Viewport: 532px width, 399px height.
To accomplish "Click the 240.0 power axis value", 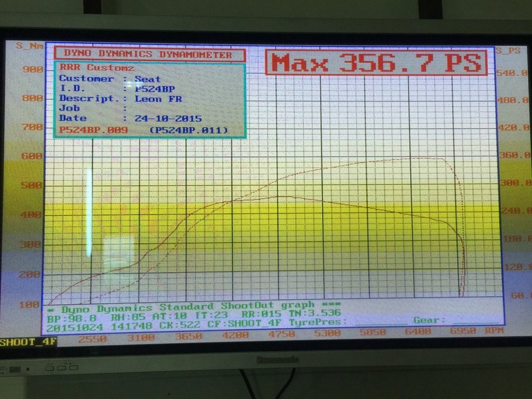I will tap(517, 211).
